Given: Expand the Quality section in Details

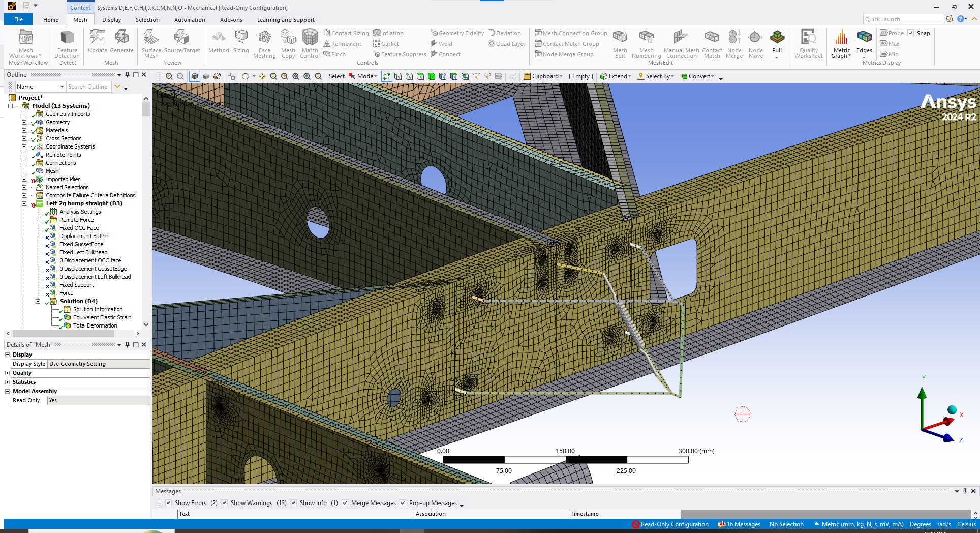Looking at the screenshot, I should click(x=8, y=373).
